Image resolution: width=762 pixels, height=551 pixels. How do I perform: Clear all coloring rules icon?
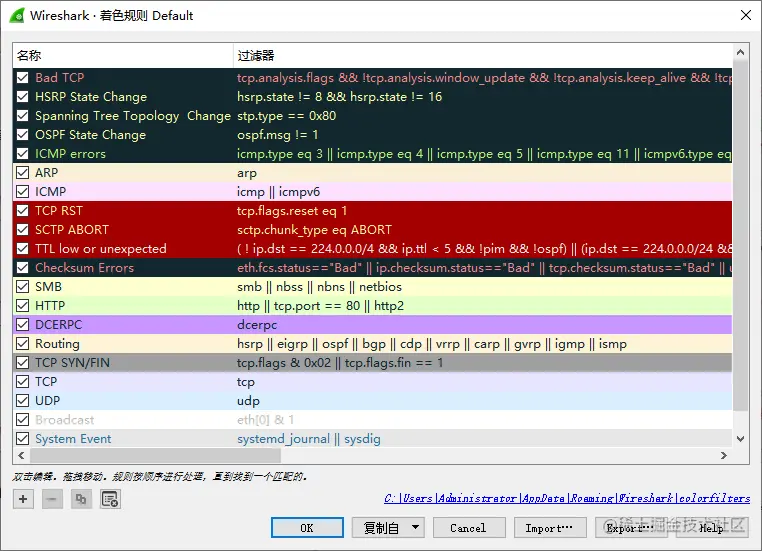click(x=110, y=499)
